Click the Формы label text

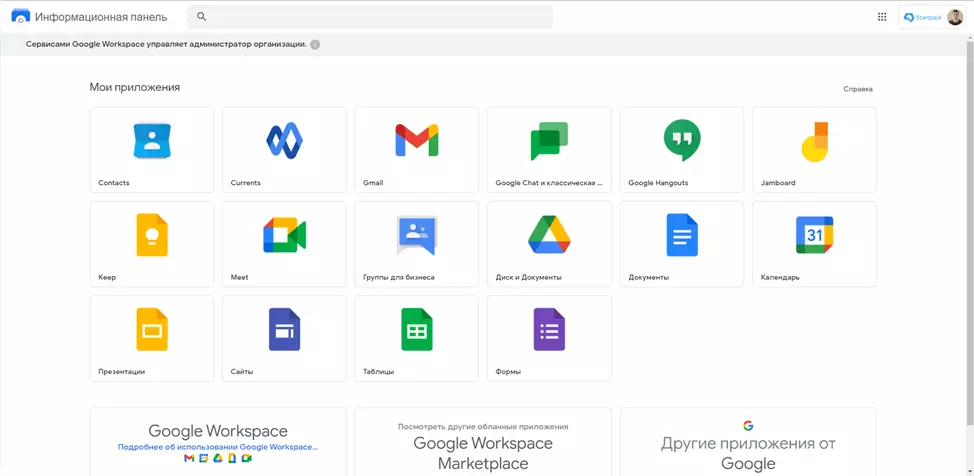click(507, 372)
